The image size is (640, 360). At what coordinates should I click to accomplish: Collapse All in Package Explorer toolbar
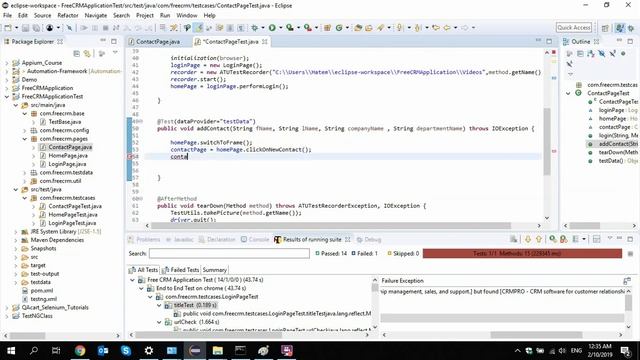point(76,53)
